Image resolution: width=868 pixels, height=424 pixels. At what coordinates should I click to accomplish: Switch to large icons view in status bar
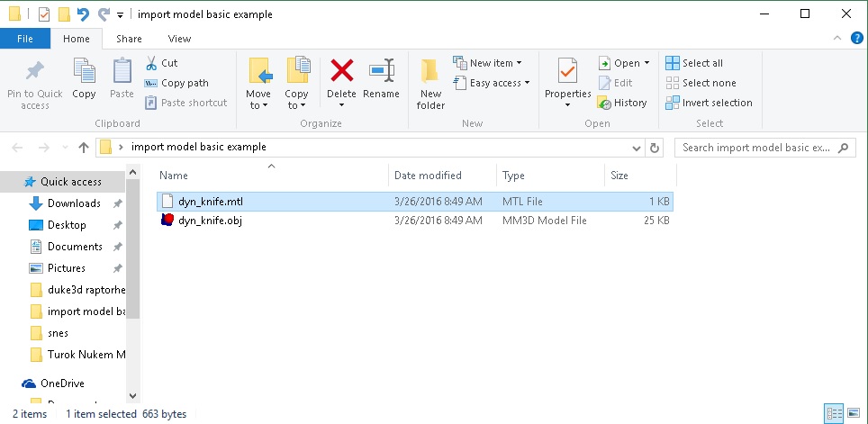(854, 414)
